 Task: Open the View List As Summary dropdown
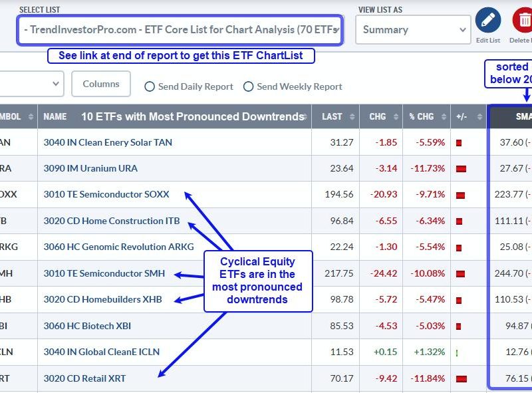[x=413, y=30]
